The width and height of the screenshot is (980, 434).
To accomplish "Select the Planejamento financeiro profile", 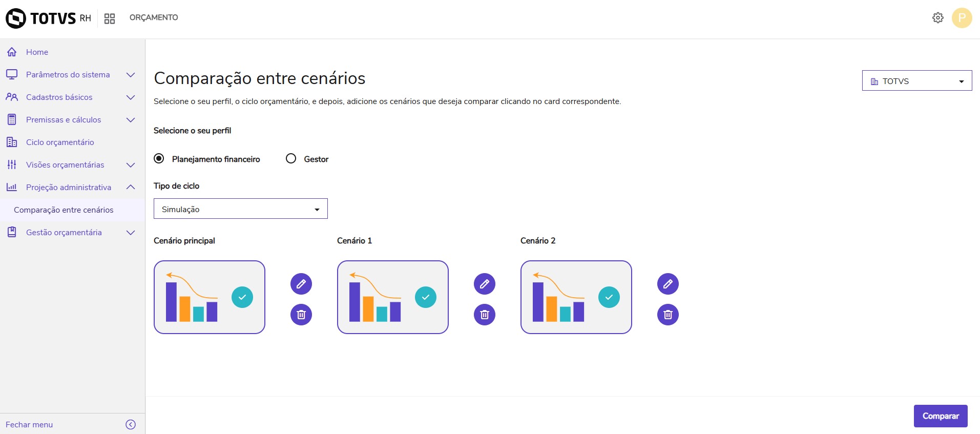I will [159, 159].
